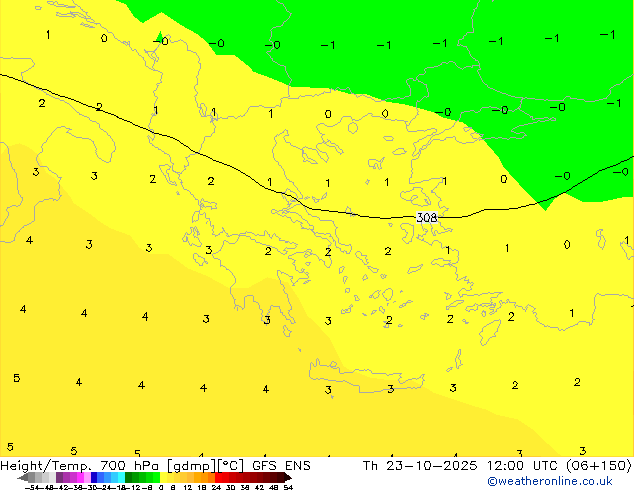Image resolution: width=634 pixels, height=490 pixels.
Task: Pick the dark blue swatch above -30 in the legend
Action: tap(94, 477)
